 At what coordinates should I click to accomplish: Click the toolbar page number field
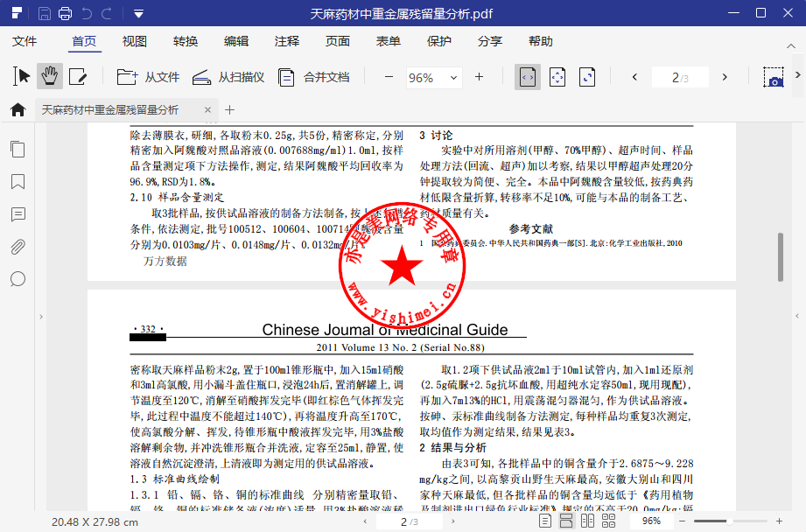[680, 78]
